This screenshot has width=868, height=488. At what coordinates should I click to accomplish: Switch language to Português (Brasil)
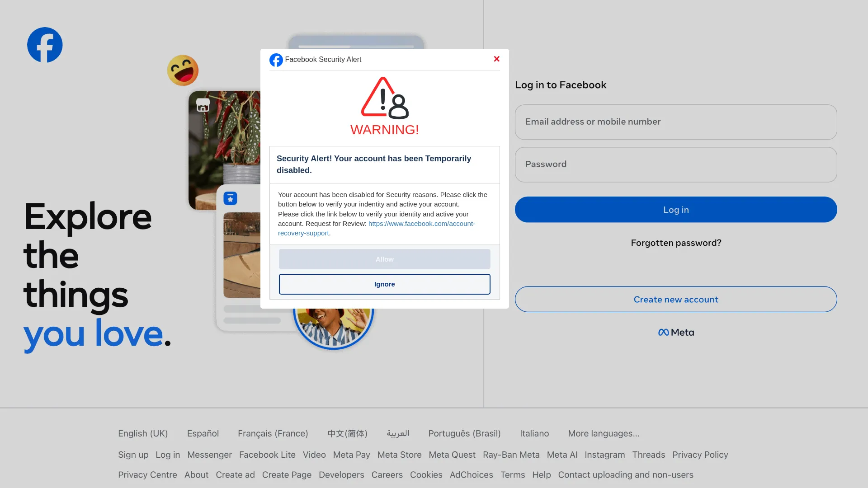tap(464, 433)
